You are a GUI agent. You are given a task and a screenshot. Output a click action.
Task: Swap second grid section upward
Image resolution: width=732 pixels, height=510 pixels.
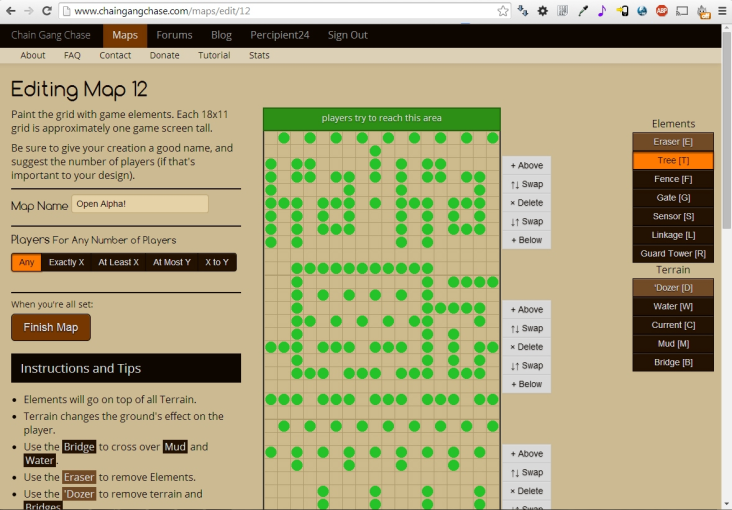pos(527,328)
